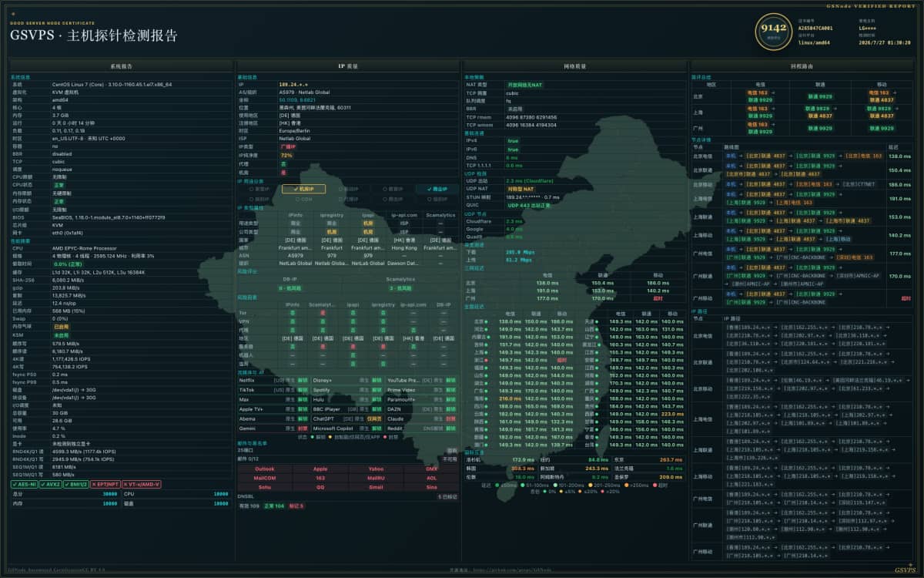Click the DAZN streaming row
Image resolution: width=924 pixels, height=578 pixels.
[x=422, y=409]
